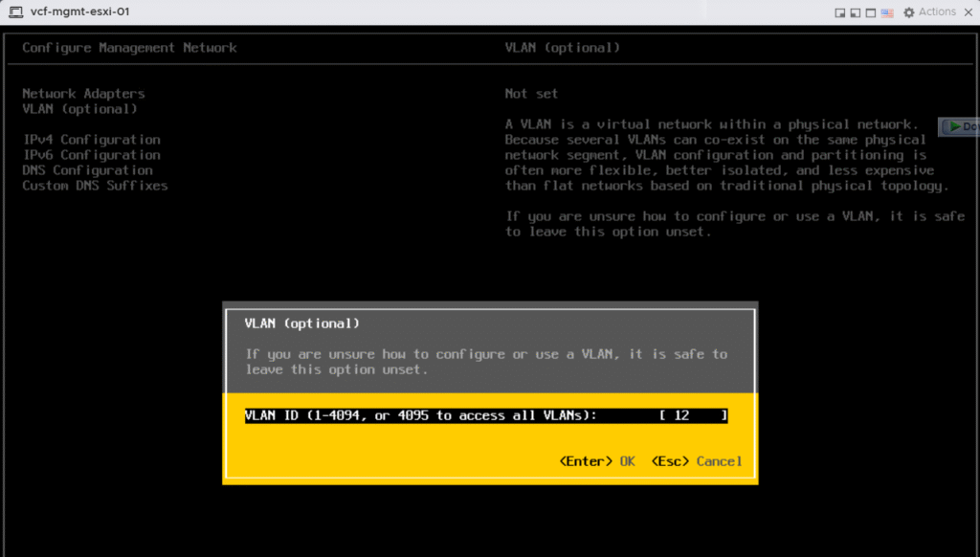The height and width of the screenshot is (557, 980).
Task: Select Custom DNS Suffixes option
Action: tap(95, 186)
